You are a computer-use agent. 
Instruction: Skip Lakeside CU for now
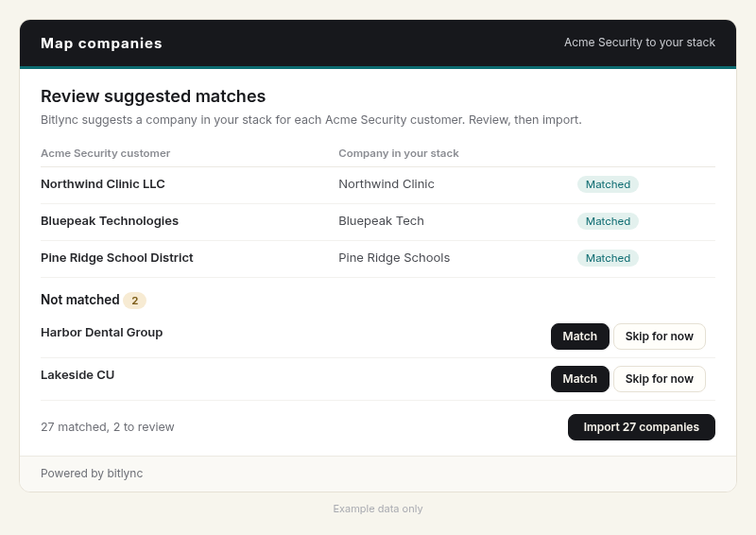point(659,379)
